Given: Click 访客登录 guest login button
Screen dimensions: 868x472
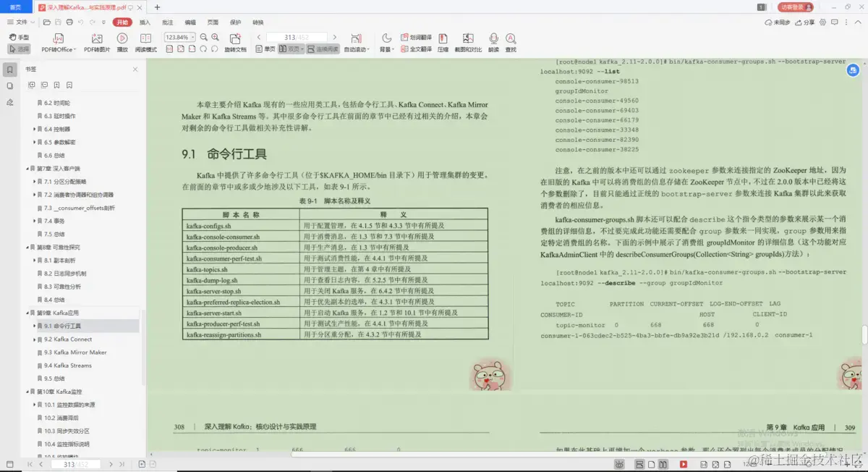Looking at the screenshot, I should click(x=797, y=7).
